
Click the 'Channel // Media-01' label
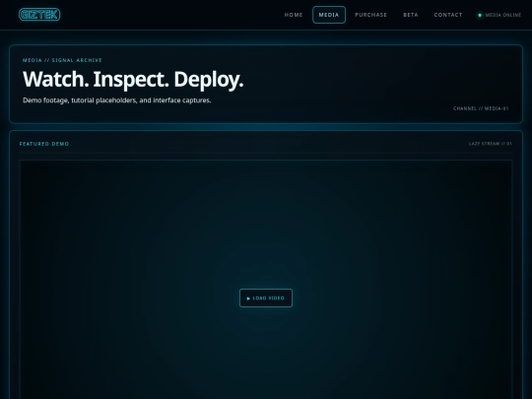click(481, 108)
